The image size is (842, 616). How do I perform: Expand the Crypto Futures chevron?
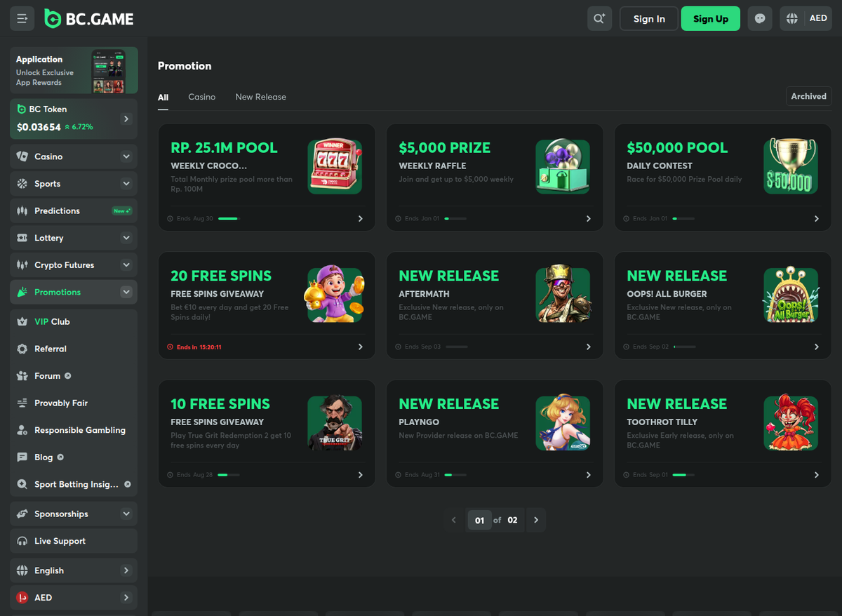pos(126,265)
